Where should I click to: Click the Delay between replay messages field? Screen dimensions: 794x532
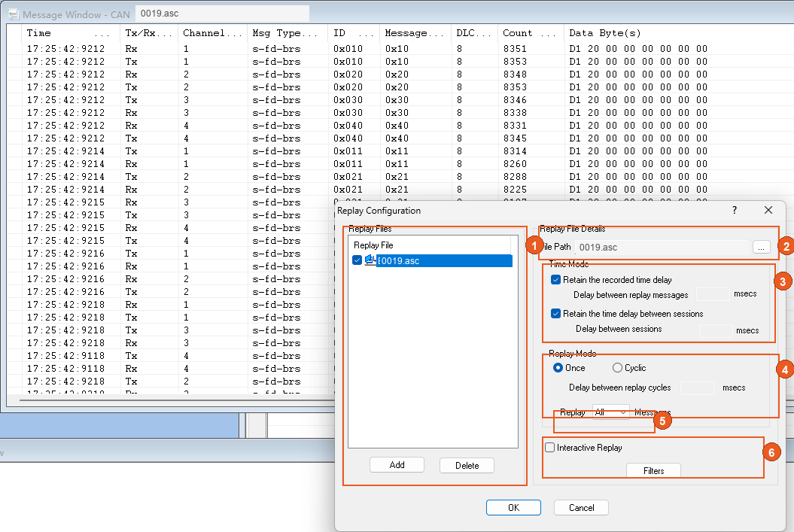tap(713, 294)
